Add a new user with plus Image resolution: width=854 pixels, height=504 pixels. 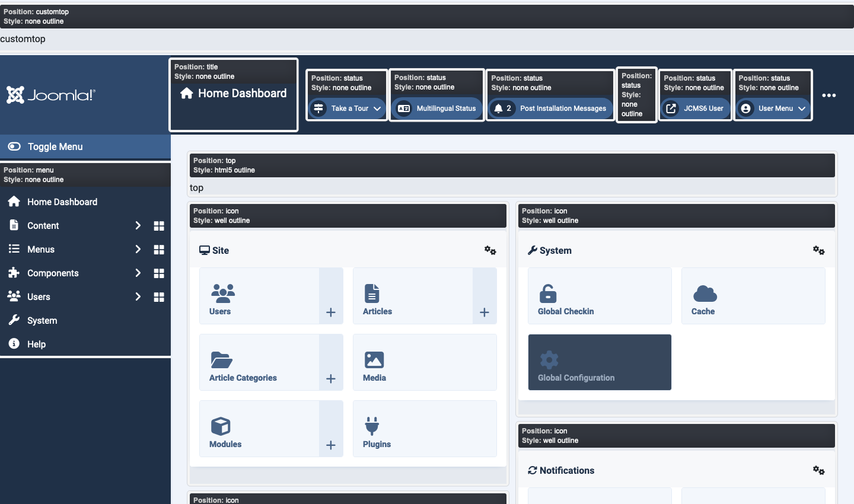(x=331, y=296)
